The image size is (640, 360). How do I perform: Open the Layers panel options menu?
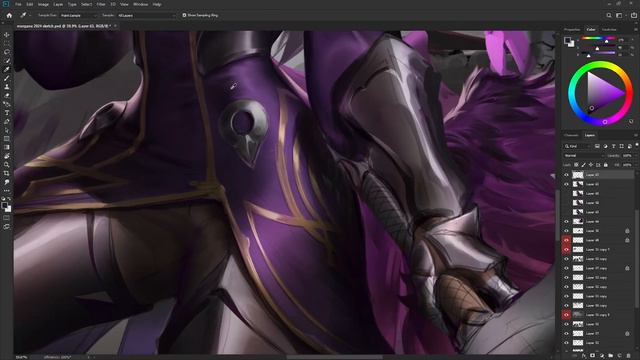[635, 135]
